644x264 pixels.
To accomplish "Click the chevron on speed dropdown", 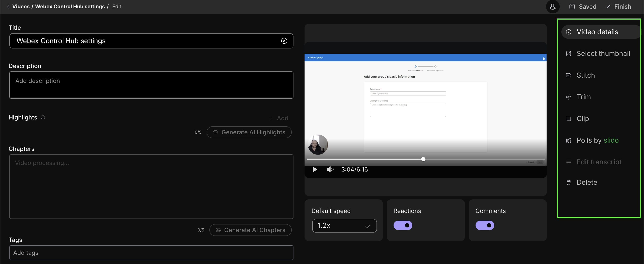I will [x=367, y=226].
